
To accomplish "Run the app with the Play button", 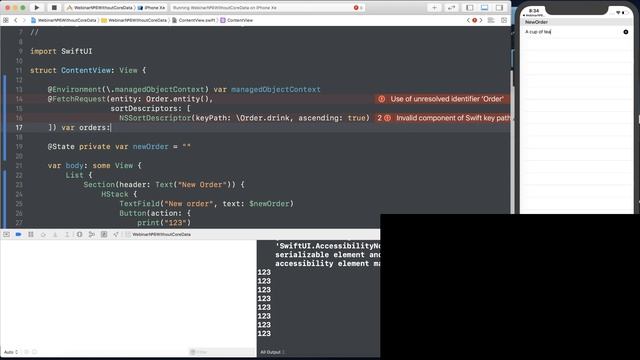I will tap(37, 7).
